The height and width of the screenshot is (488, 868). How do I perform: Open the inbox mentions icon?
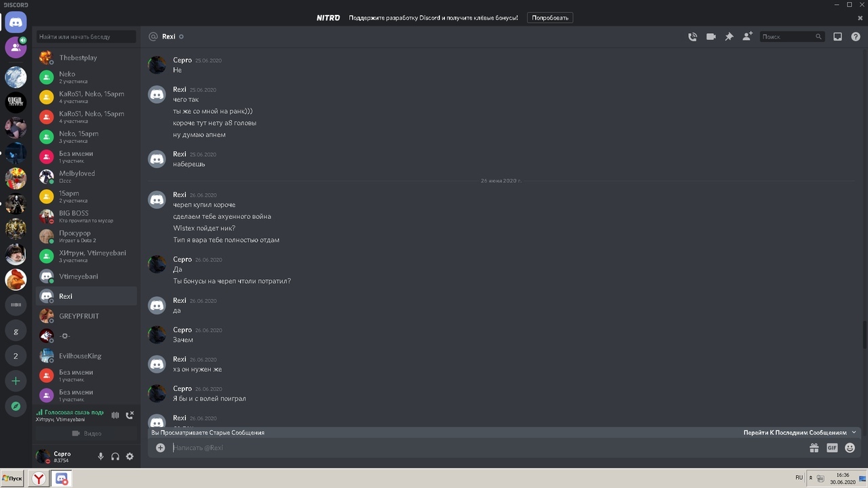pyautogui.click(x=837, y=37)
